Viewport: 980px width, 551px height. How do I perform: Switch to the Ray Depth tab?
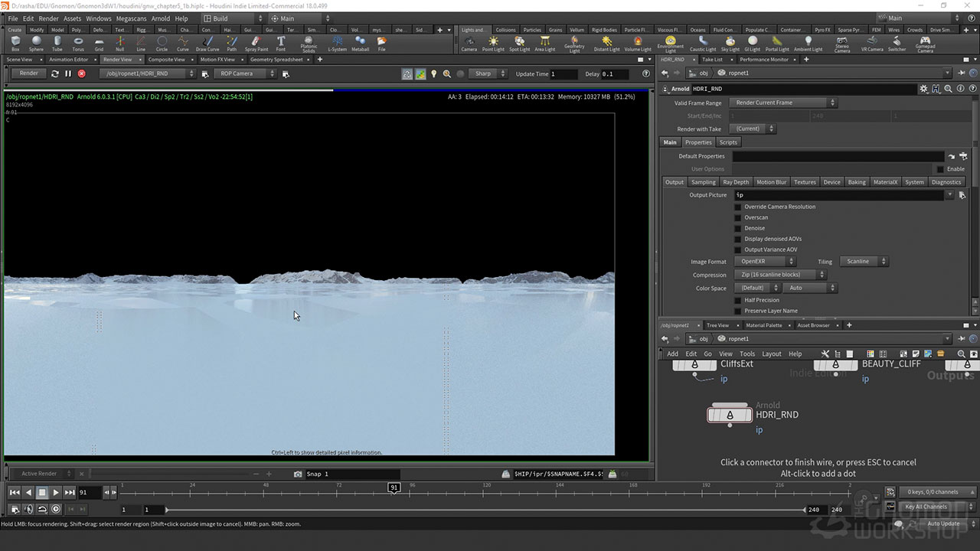point(736,182)
